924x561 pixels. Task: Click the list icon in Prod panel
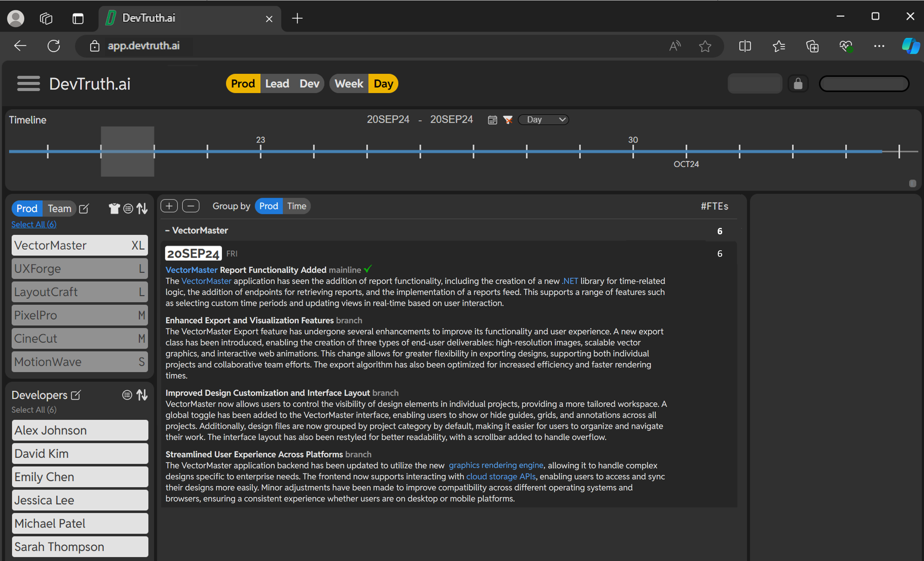pos(128,209)
